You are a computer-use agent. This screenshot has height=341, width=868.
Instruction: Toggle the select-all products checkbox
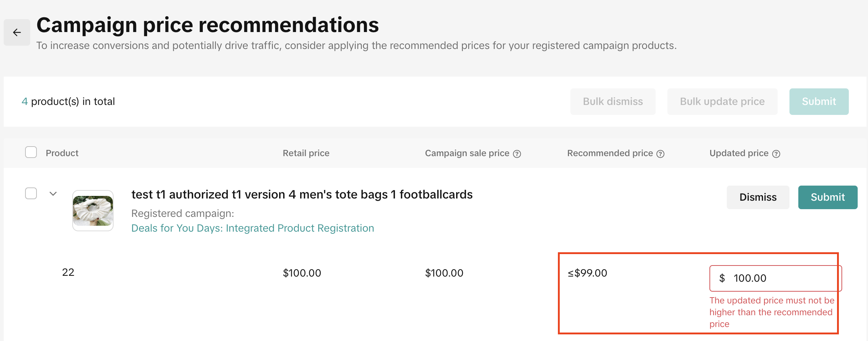(31, 152)
